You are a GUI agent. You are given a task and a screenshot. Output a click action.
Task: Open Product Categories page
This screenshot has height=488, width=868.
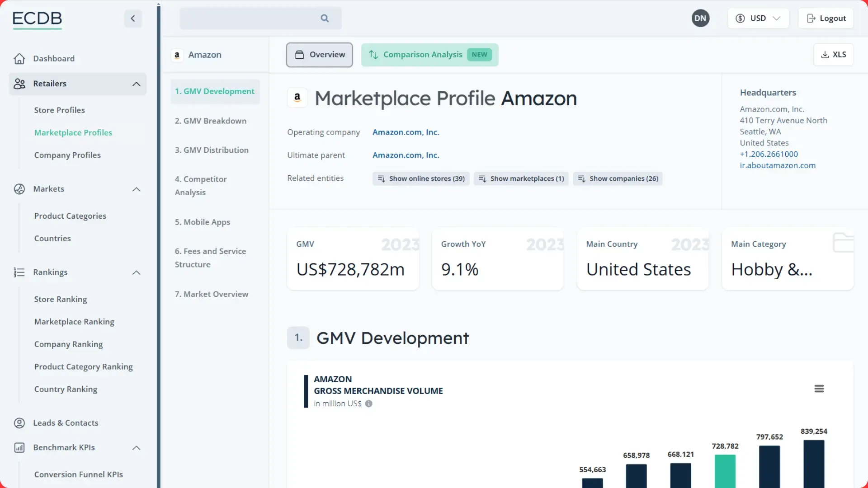click(70, 216)
